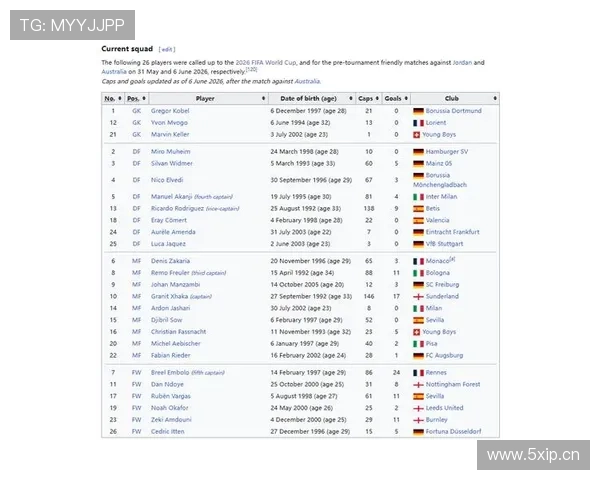Click the French flag beside Rennes

(418, 373)
